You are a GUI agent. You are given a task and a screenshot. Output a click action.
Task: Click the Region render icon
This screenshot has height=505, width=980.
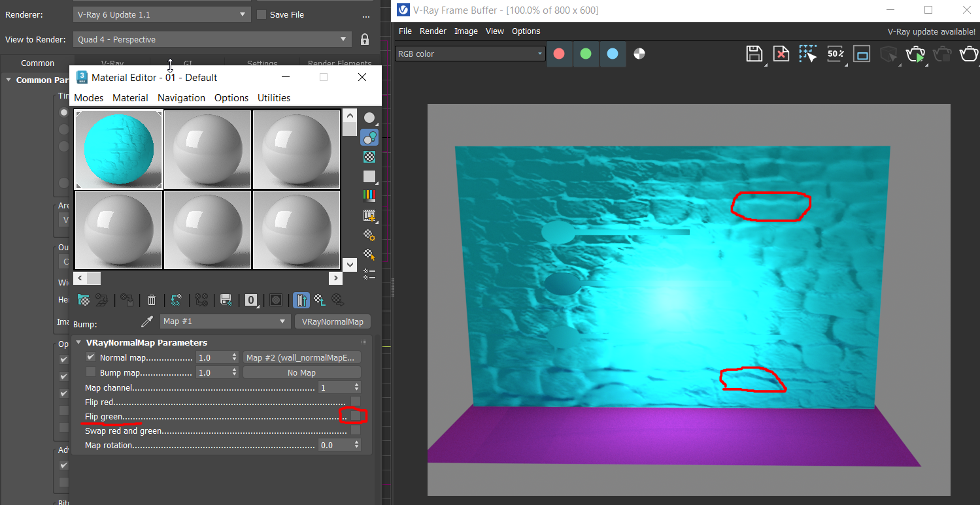point(862,55)
